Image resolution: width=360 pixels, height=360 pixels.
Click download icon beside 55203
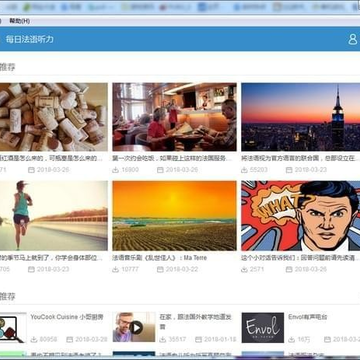[244, 170]
